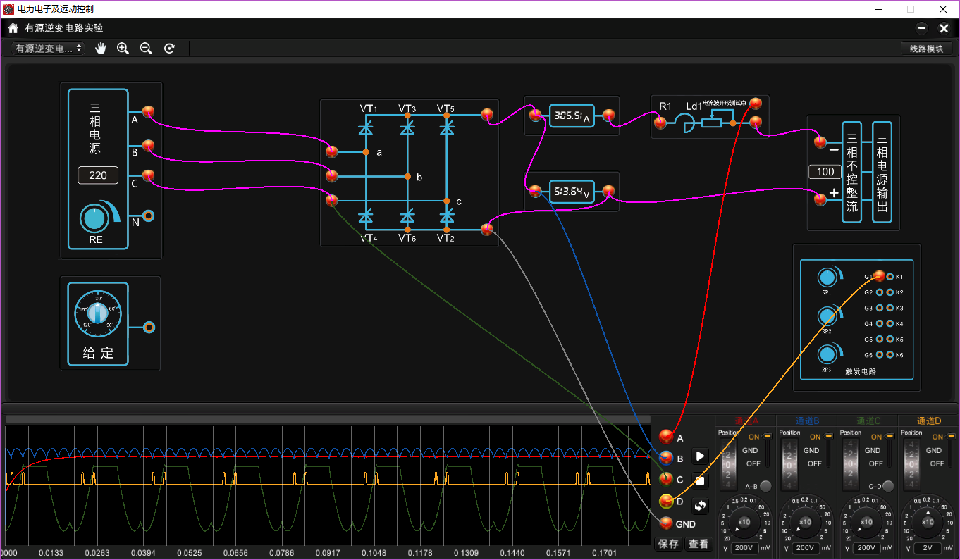Click the waveform horizontal scrollbar
This screenshot has width=960, height=560.
coord(328,419)
